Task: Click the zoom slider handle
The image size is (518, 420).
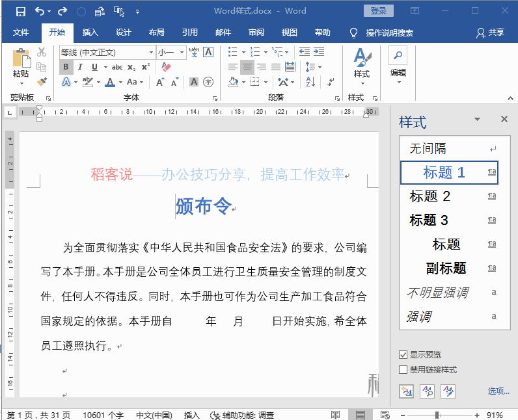Action: coord(437,415)
